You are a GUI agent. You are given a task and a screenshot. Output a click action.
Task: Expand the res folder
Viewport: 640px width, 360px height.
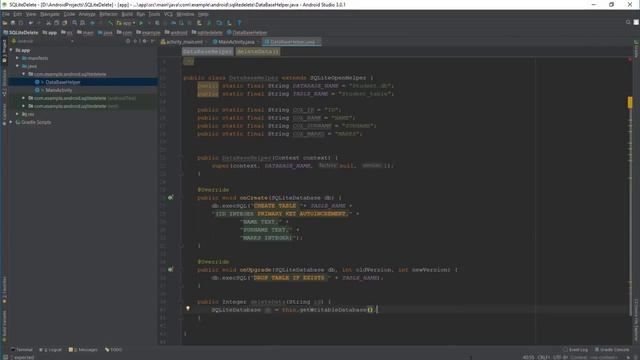pyautogui.click(x=18, y=114)
